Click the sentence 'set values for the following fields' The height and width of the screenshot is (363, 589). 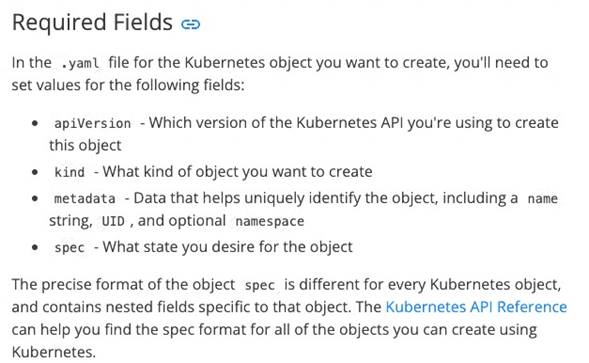click(128, 85)
